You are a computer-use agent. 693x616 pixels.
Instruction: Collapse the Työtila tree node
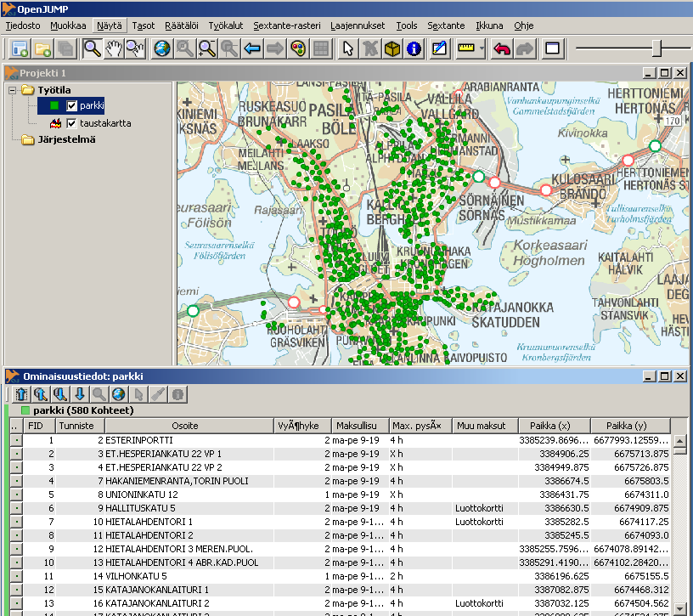pos(13,90)
